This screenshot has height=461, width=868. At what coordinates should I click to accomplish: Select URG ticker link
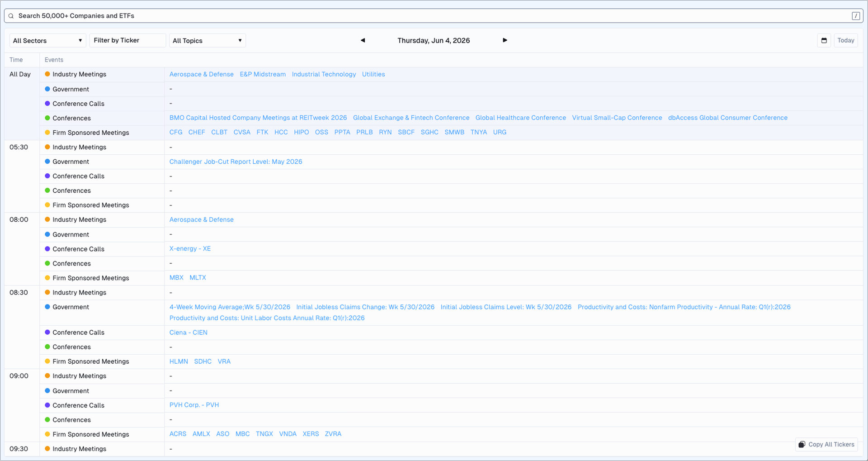(x=500, y=132)
